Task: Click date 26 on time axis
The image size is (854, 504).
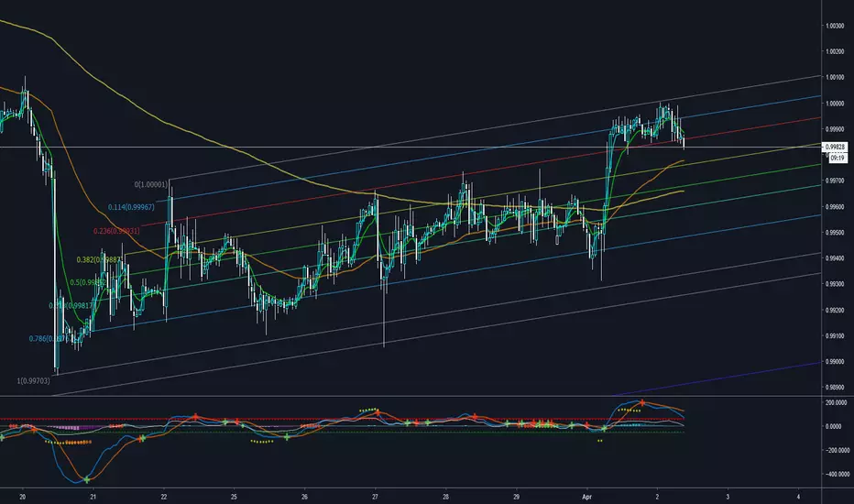Action: click(304, 497)
